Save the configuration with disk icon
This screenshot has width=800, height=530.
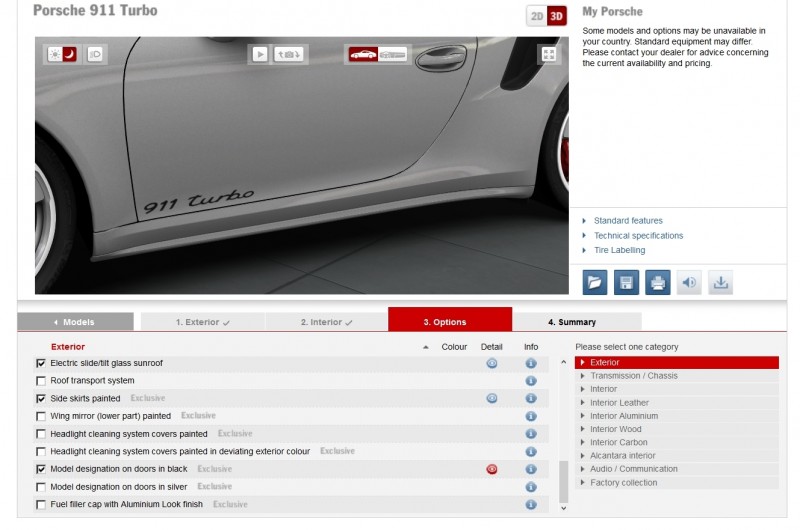(x=626, y=283)
